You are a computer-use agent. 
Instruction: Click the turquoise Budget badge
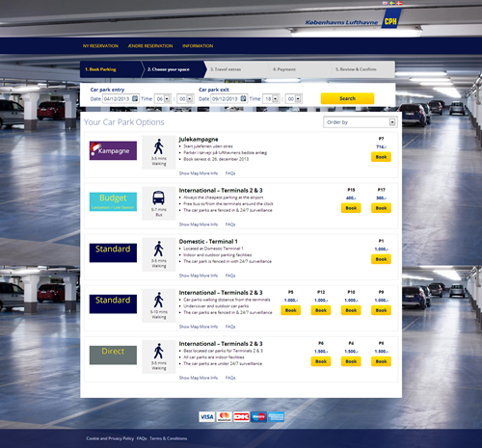(113, 201)
